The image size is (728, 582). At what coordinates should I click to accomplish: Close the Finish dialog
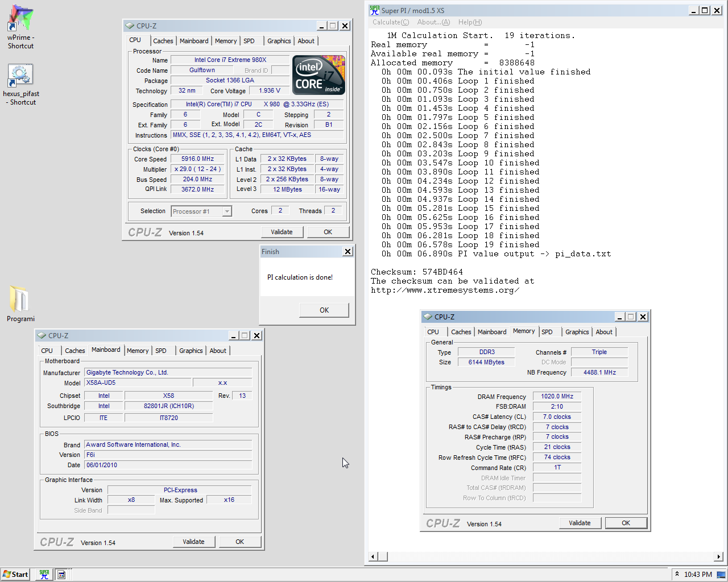click(348, 251)
